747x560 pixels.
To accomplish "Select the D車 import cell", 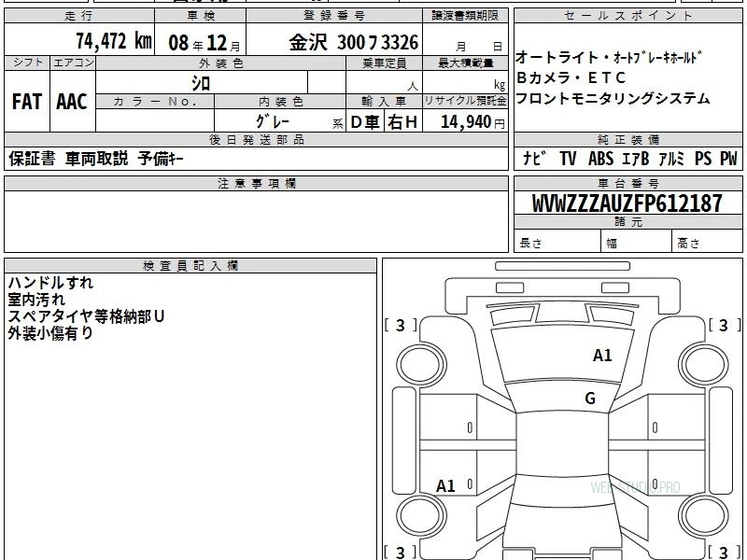I will pyautogui.click(x=365, y=122).
